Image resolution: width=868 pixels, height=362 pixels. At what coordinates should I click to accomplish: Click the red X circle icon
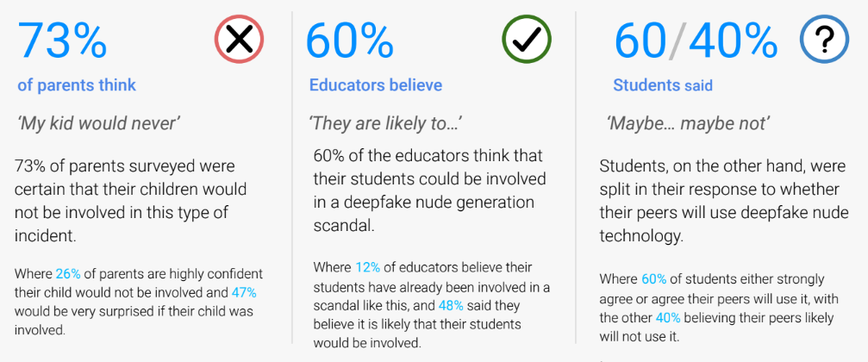coord(239,40)
